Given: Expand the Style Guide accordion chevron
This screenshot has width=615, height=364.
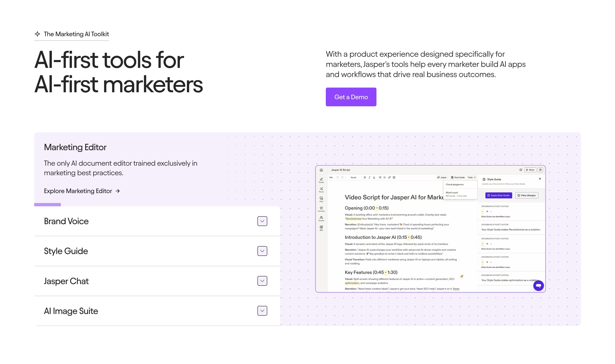Looking at the screenshot, I should (262, 251).
